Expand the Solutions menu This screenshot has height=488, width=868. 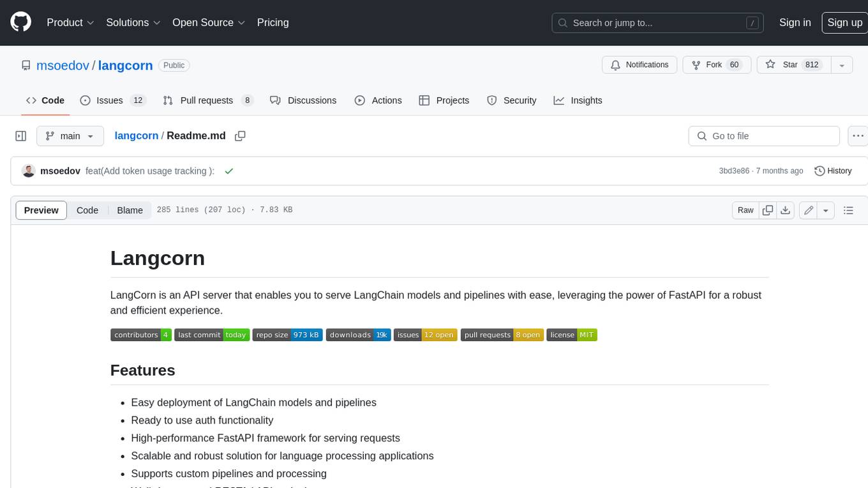pyautogui.click(x=133, y=22)
